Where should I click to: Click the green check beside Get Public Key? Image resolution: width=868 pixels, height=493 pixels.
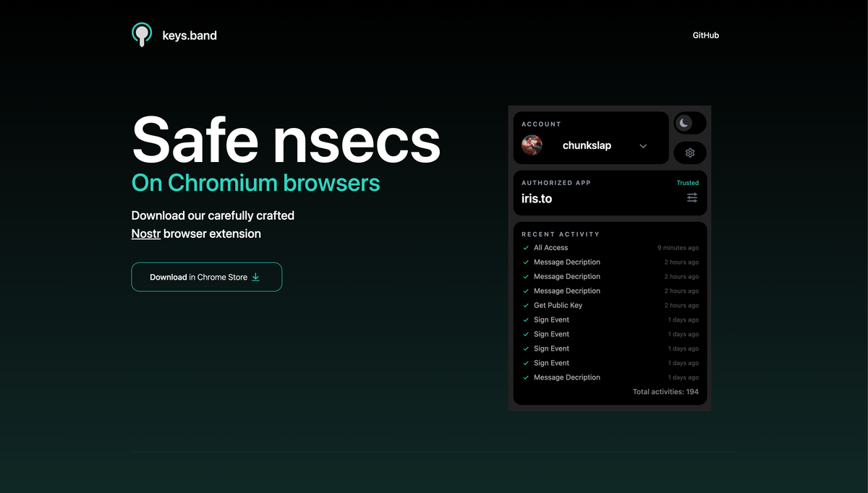point(525,305)
